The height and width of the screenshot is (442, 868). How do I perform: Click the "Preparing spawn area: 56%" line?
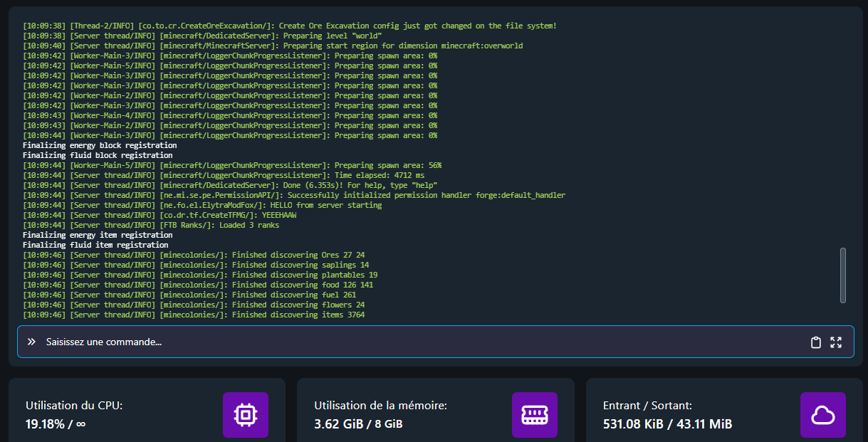[x=232, y=165]
